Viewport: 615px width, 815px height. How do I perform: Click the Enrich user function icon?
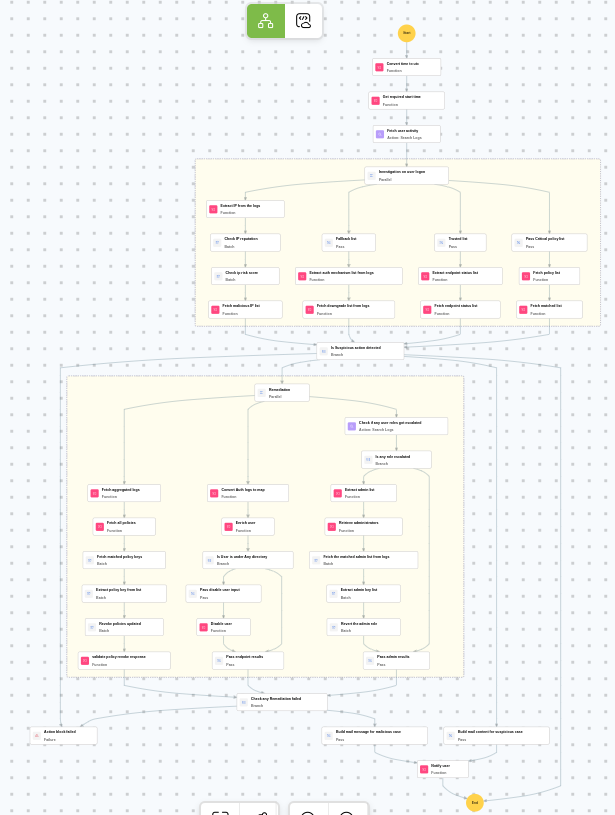click(229, 527)
